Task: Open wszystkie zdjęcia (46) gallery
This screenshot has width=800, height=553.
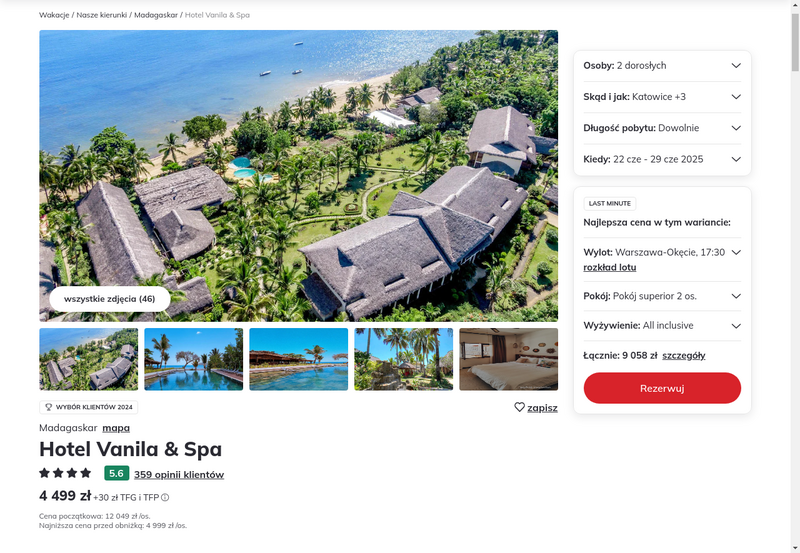Action: [x=110, y=299]
